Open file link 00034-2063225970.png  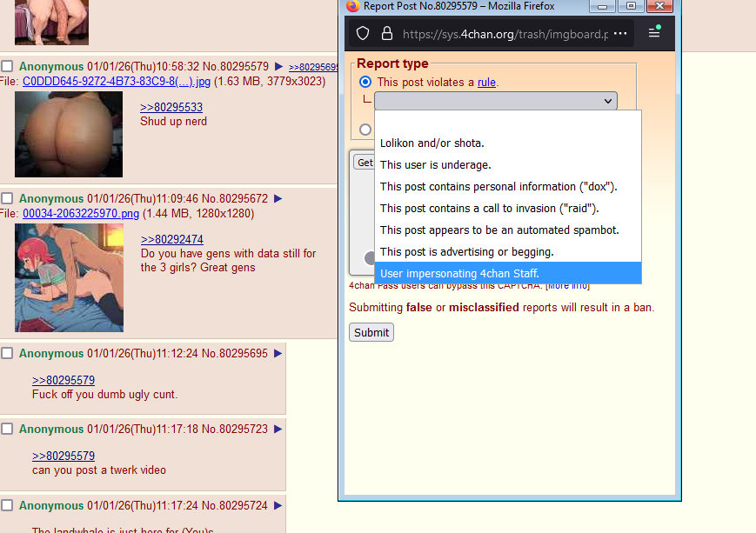click(81, 214)
